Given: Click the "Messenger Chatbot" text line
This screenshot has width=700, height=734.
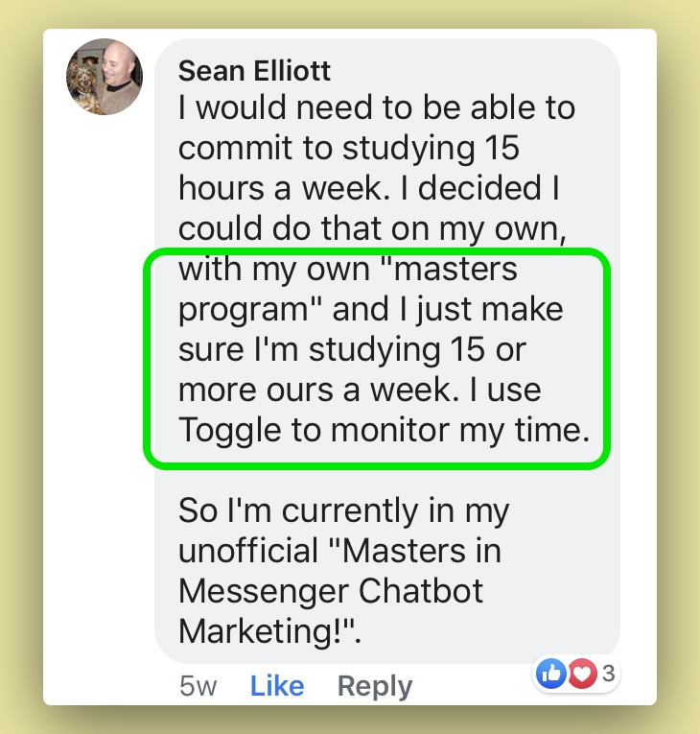Looking at the screenshot, I should click(x=331, y=591).
